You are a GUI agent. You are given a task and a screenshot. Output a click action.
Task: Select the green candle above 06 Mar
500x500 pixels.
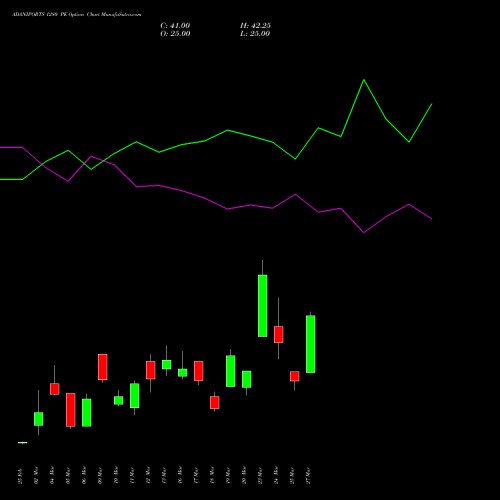point(87,413)
